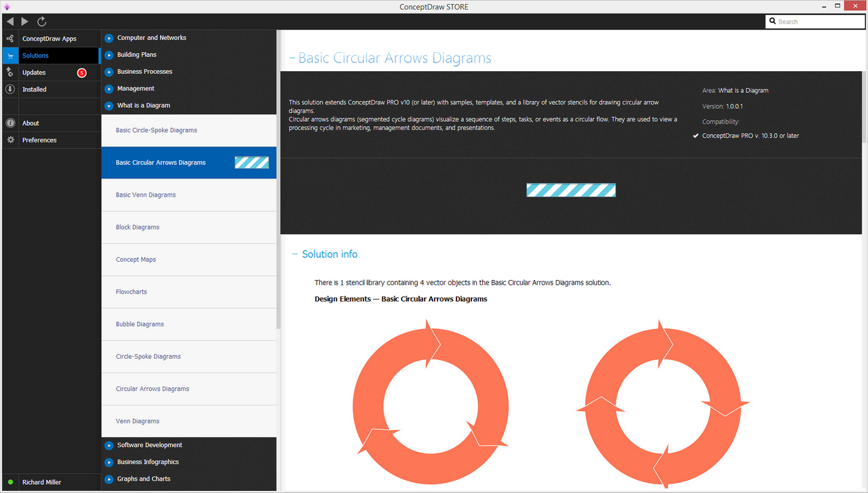The width and height of the screenshot is (868, 493).
Task: Collapse the Solution info section
Action: [x=295, y=254]
